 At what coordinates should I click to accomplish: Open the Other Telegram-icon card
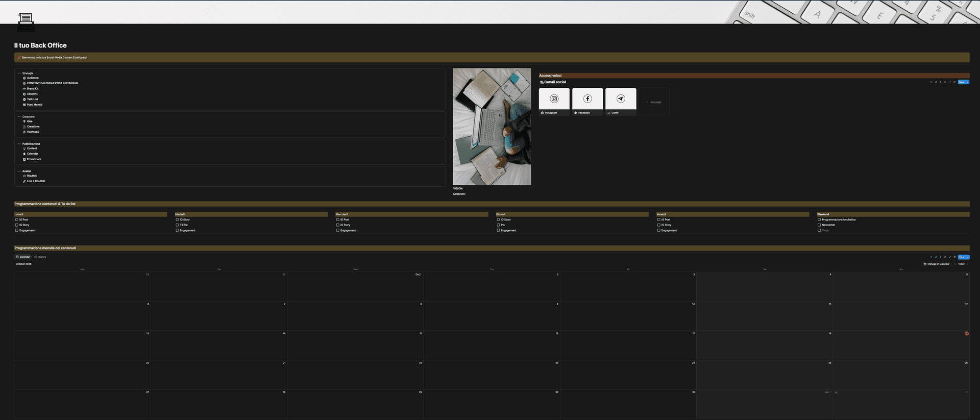point(621,99)
